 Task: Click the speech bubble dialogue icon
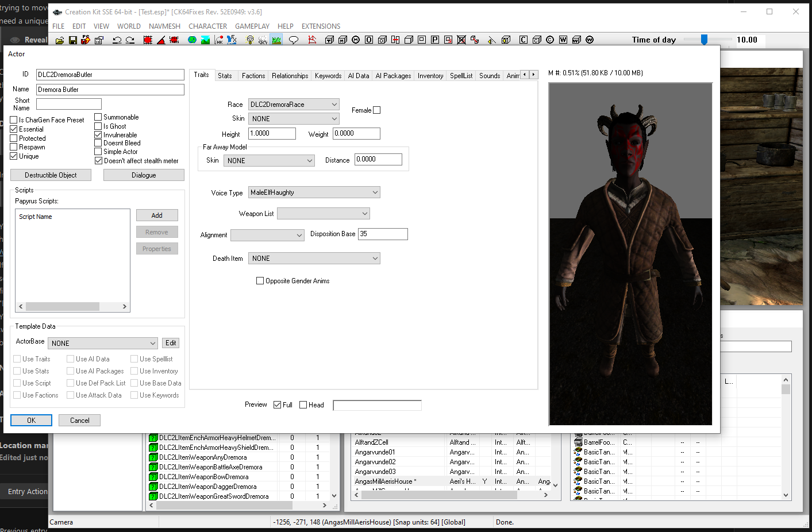[294, 40]
